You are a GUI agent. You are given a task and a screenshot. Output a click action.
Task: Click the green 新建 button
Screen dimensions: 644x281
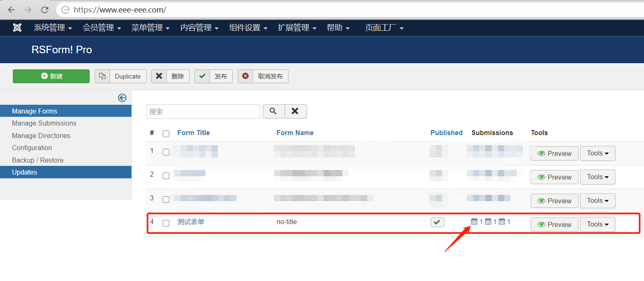[51, 76]
